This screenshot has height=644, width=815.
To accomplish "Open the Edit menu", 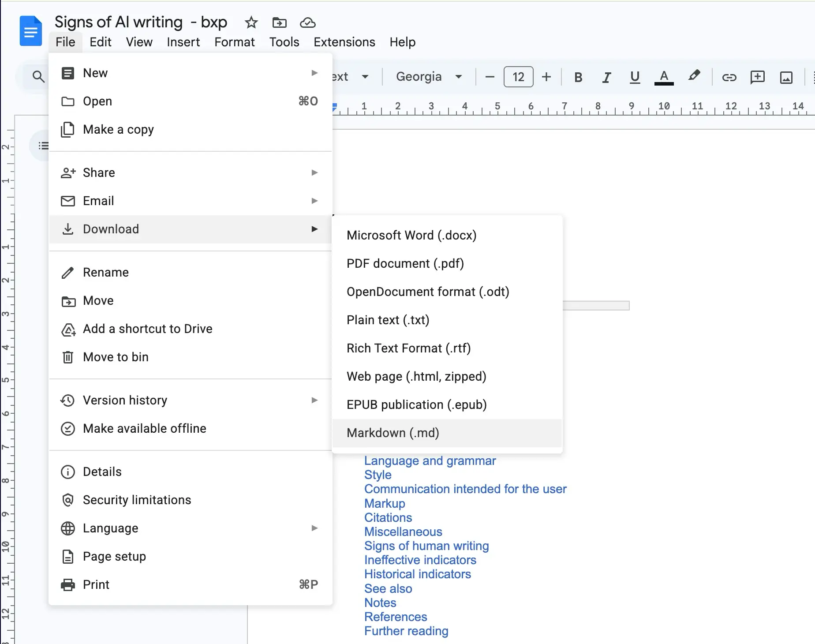I will pos(101,42).
